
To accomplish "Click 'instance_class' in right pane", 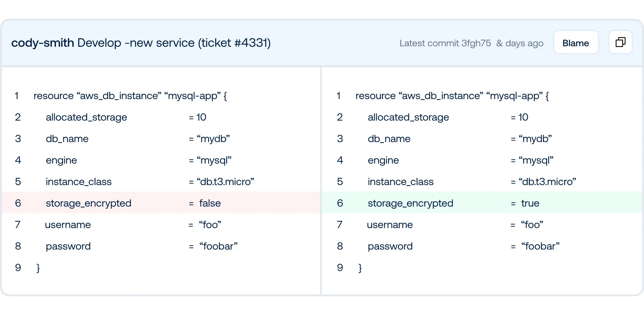I will [401, 182].
